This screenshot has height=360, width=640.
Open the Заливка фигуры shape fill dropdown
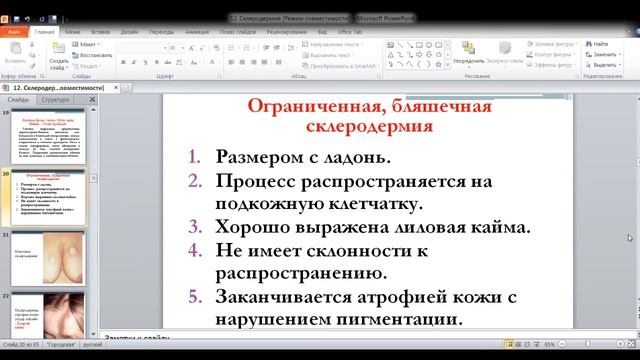pyautogui.click(x=552, y=44)
